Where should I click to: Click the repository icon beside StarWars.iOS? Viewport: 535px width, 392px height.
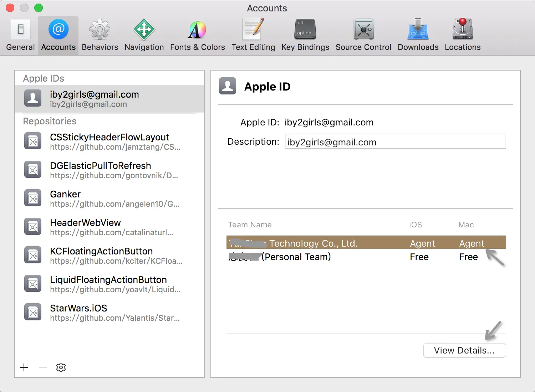point(33,312)
